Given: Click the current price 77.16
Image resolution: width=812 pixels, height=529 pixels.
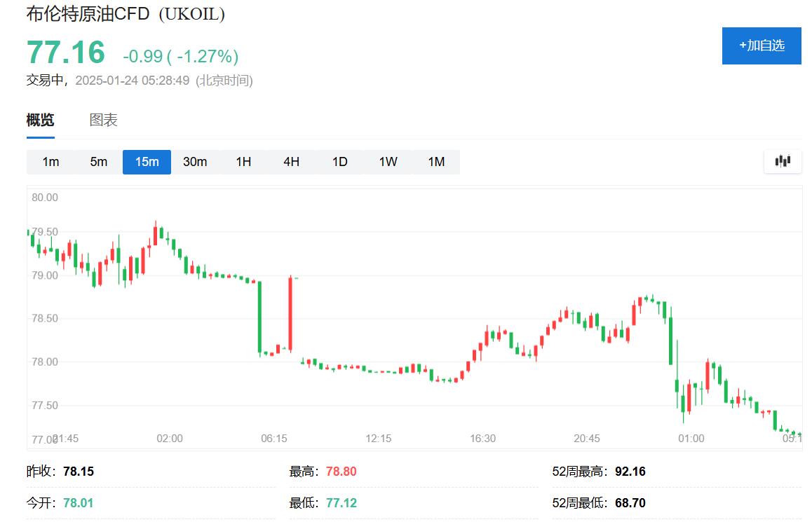Looking at the screenshot, I should coord(66,53).
